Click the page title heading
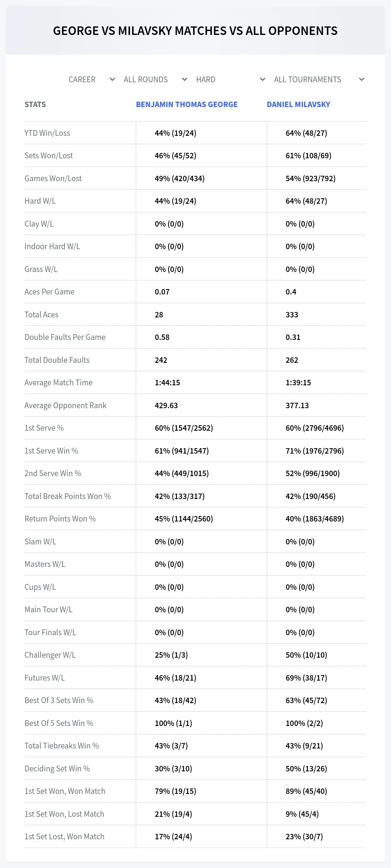Image resolution: width=391 pixels, height=868 pixels. coord(195,31)
